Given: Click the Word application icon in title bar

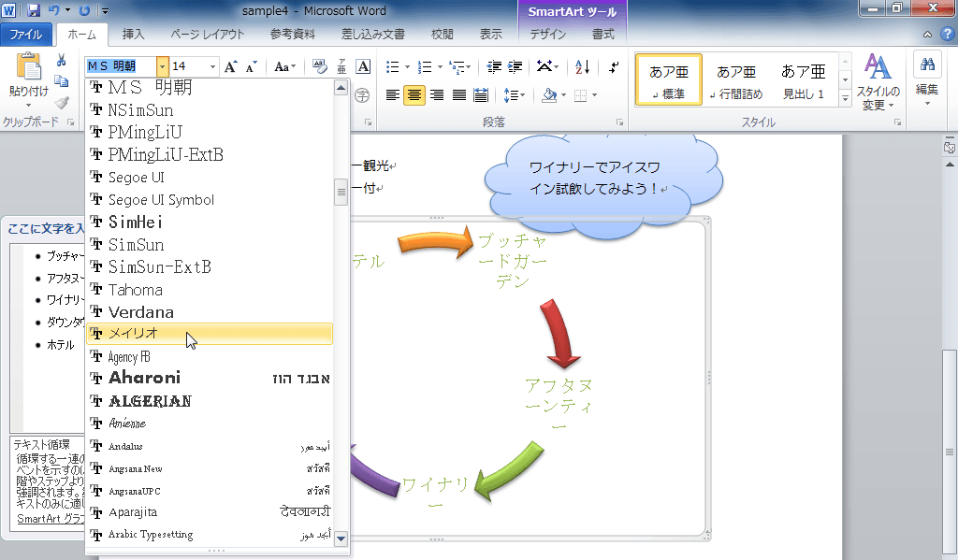Looking at the screenshot, I should (9, 10).
